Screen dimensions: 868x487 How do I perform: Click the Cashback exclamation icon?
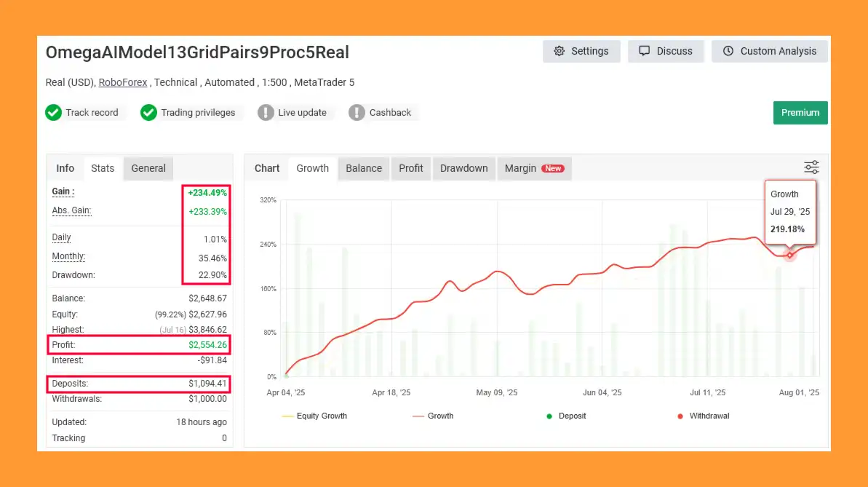pyautogui.click(x=357, y=113)
